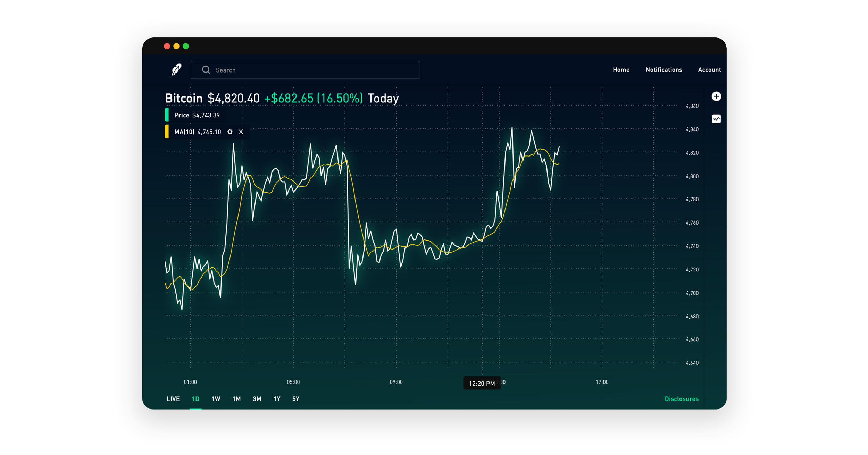
Task: Remove the MA(10) indicator with the X
Action: point(241,132)
